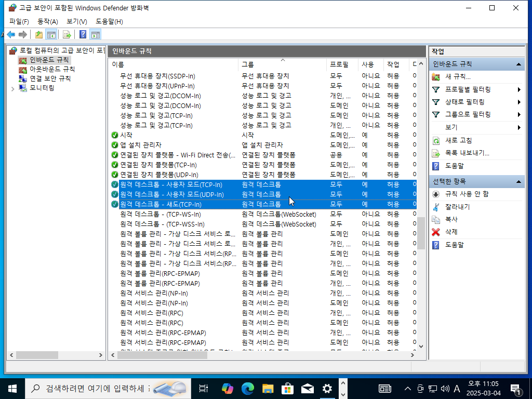Show hidden system tray icons chevron
Viewport: 532px width, 399px height.
(408, 389)
